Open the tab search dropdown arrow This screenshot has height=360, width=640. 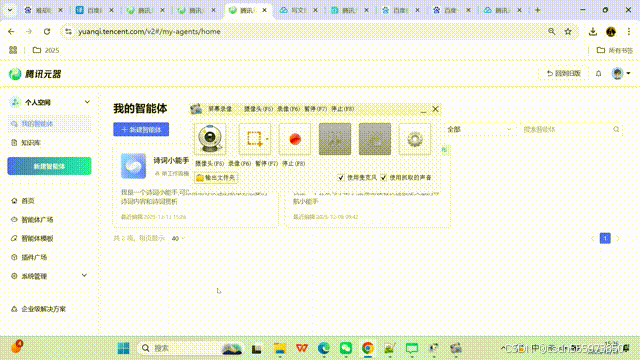[10, 10]
